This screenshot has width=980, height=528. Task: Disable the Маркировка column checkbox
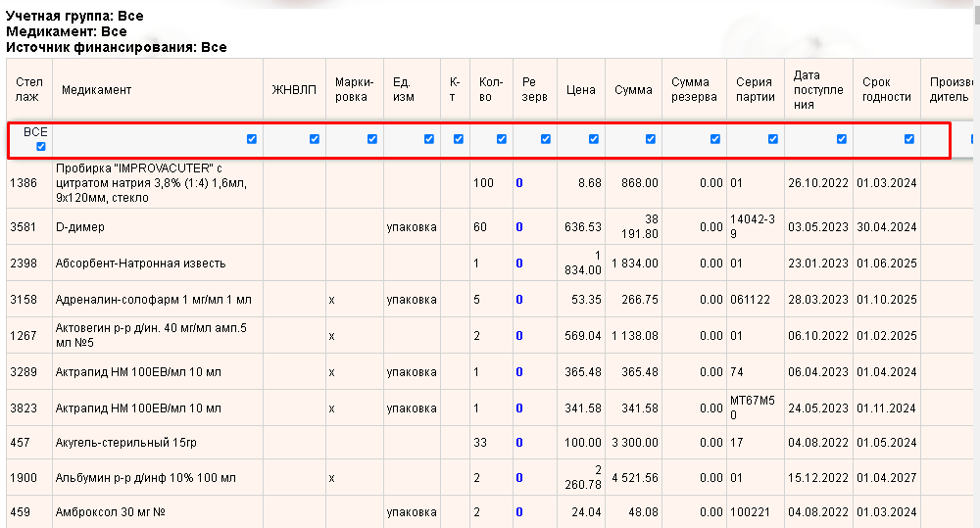click(372, 139)
